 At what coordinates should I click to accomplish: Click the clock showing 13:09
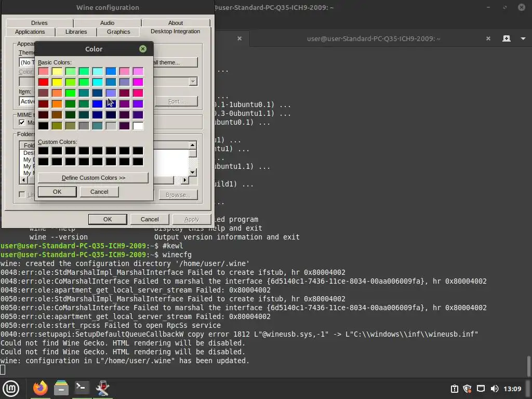512,389
